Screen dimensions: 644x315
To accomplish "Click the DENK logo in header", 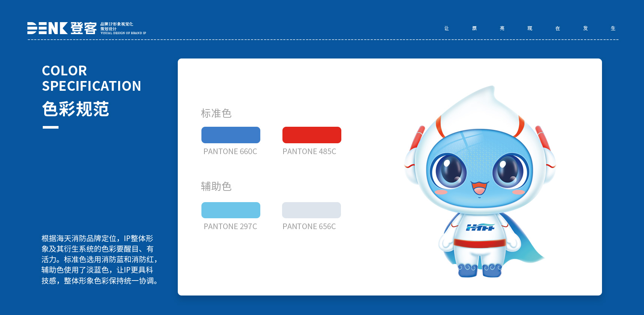I will pyautogui.click(x=47, y=28).
